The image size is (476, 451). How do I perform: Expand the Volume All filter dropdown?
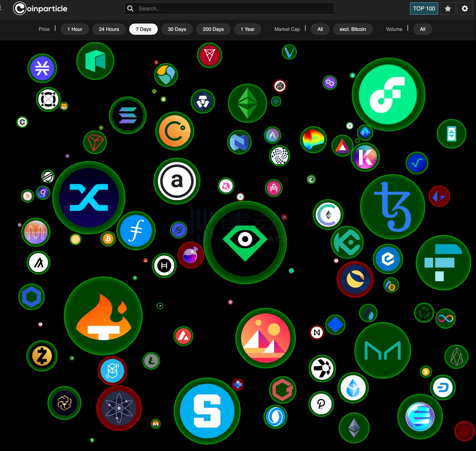click(422, 29)
